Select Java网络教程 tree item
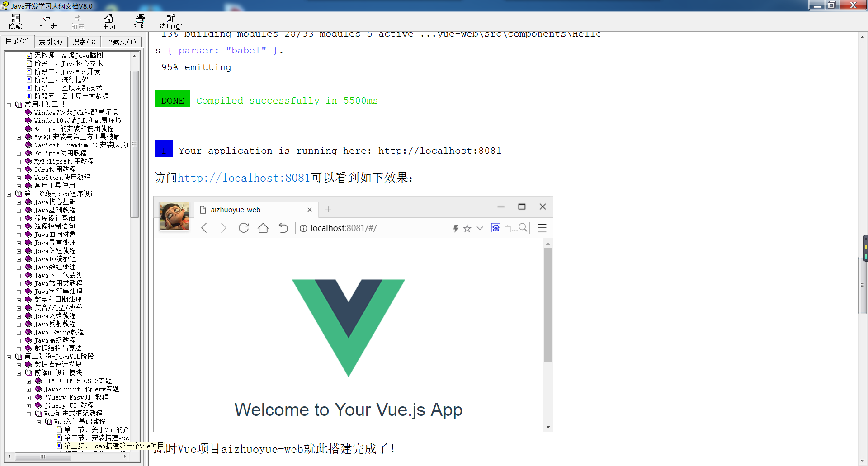The height and width of the screenshot is (466, 868). [55, 315]
